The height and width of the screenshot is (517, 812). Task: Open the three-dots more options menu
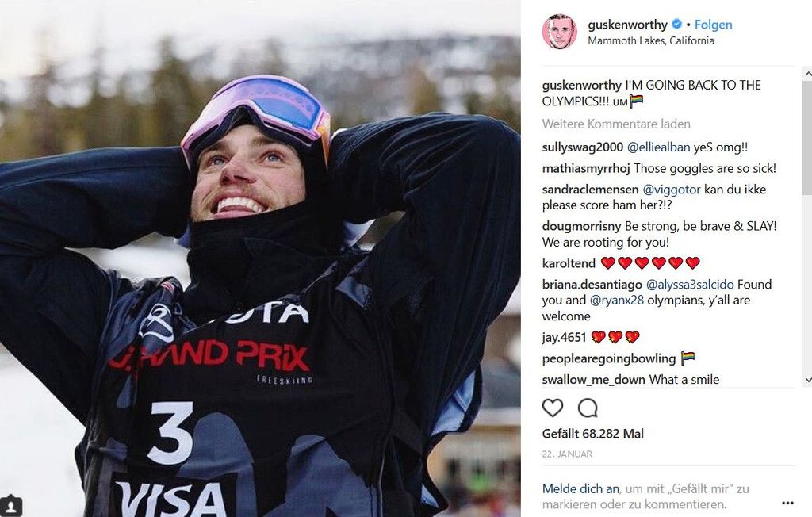point(787,503)
